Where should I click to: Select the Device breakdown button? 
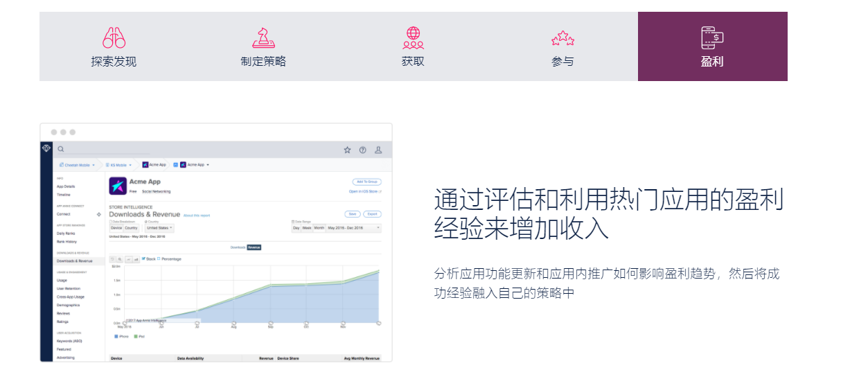116,228
